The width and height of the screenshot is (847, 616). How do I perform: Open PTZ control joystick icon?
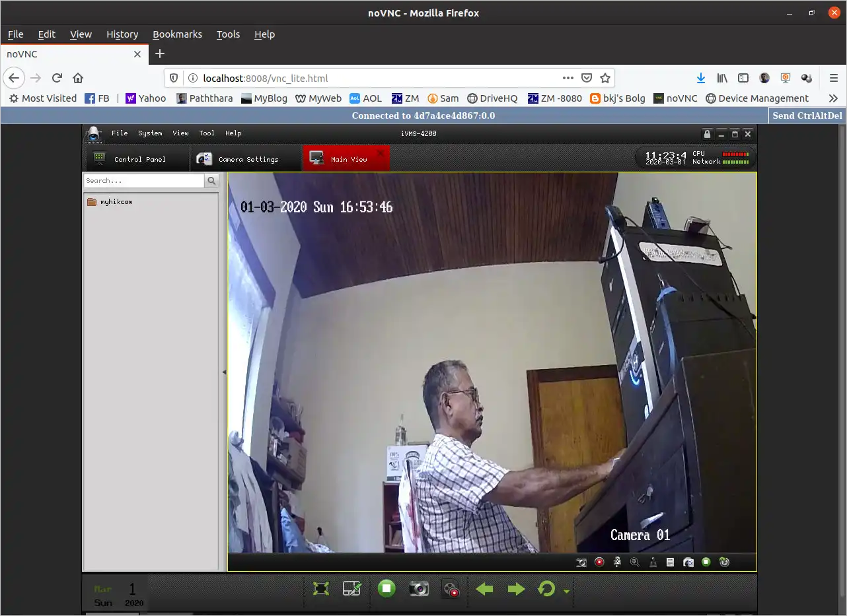(653, 563)
